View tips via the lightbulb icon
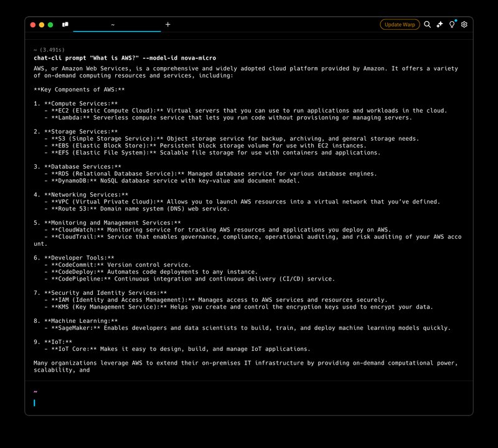498x448 pixels. tap(452, 26)
